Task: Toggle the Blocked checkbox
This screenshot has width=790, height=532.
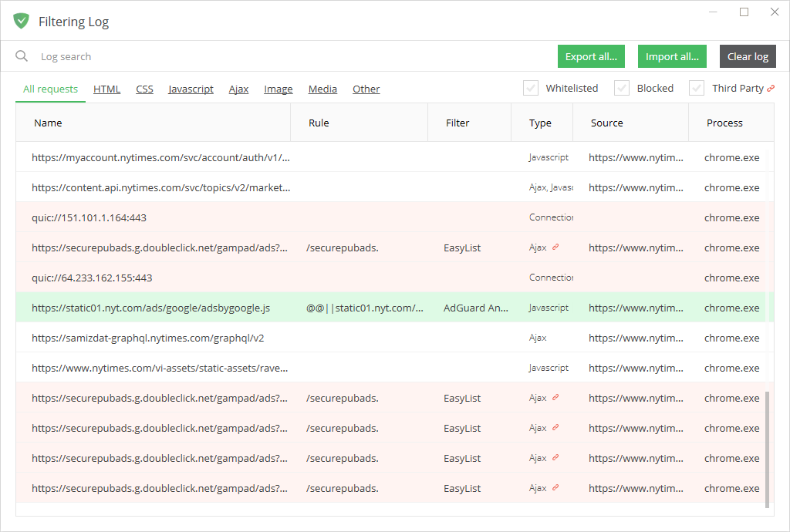Action: pos(622,88)
